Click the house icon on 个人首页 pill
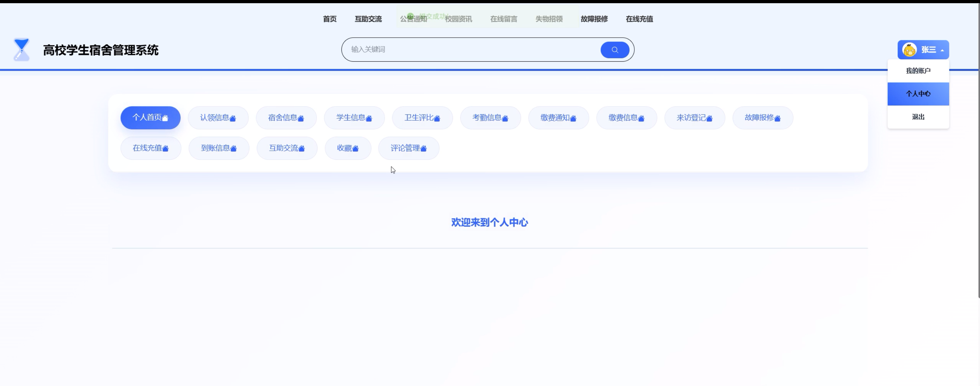The height and width of the screenshot is (386, 980). (x=165, y=119)
